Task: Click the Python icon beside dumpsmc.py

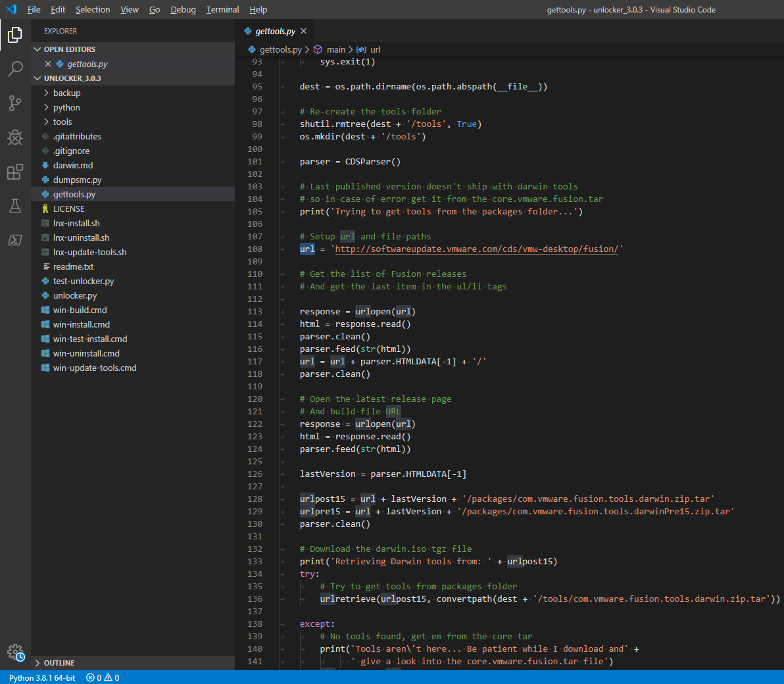Action: tap(45, 180)
